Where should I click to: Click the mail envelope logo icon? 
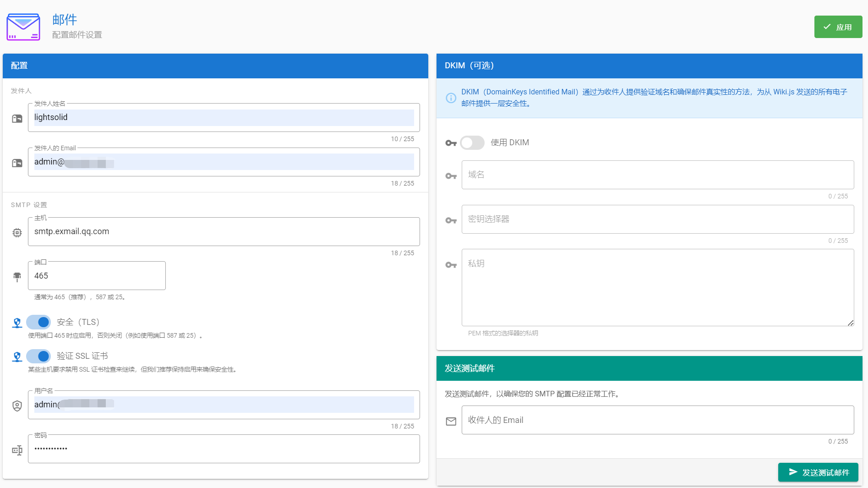[23, 27]
